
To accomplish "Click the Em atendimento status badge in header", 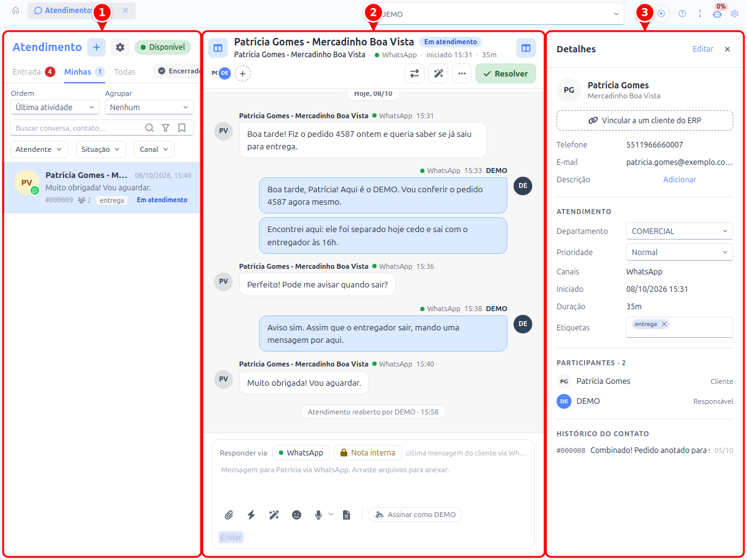I will pyautogui.click(x=451, y=42).
